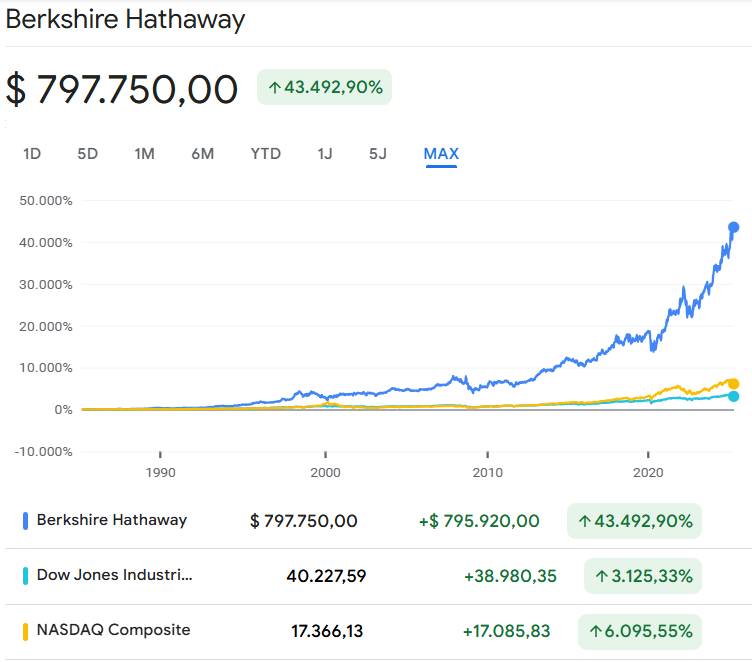
Task: Click the $ 797.750,00 value in legend row
Action: pos(304,521)
